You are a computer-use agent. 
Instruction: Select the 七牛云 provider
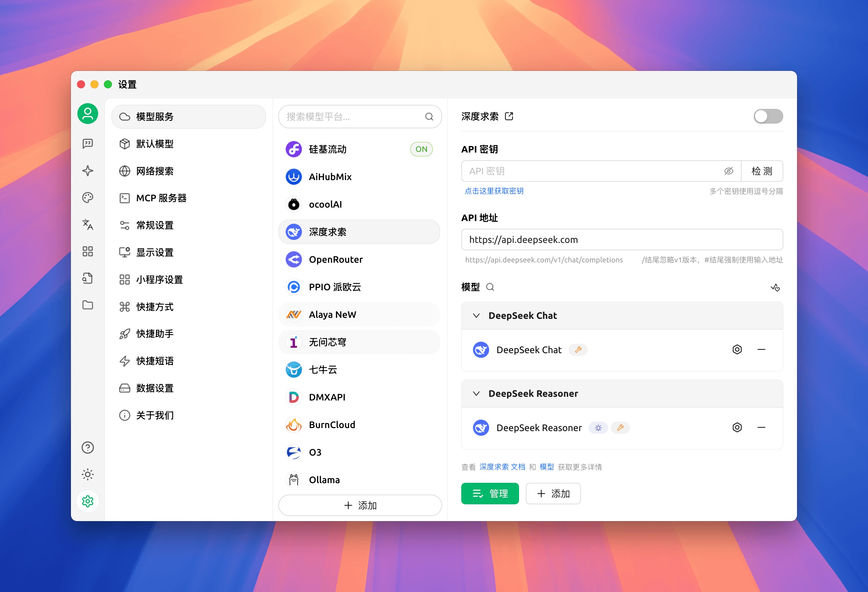pos(359,370)
